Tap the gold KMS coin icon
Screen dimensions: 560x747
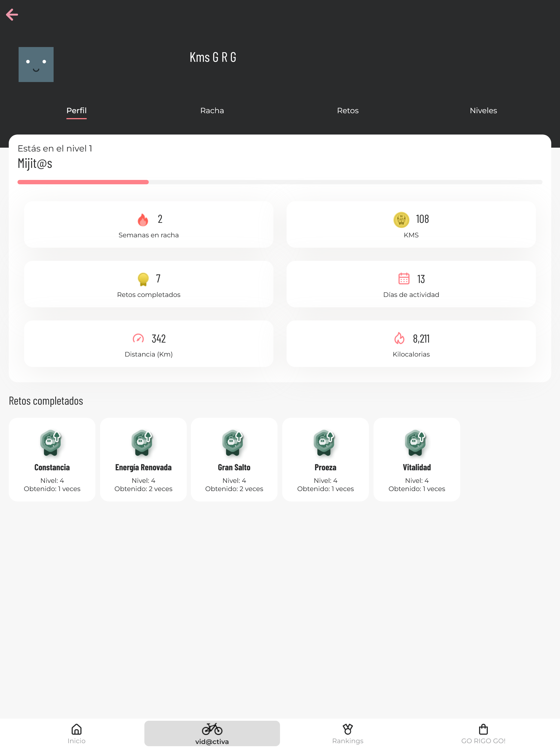[401, 220]
